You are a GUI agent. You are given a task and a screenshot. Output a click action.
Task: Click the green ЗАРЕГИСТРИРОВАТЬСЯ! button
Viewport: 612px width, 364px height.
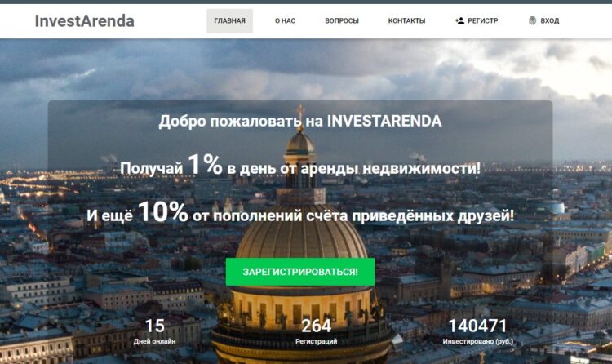300,272
